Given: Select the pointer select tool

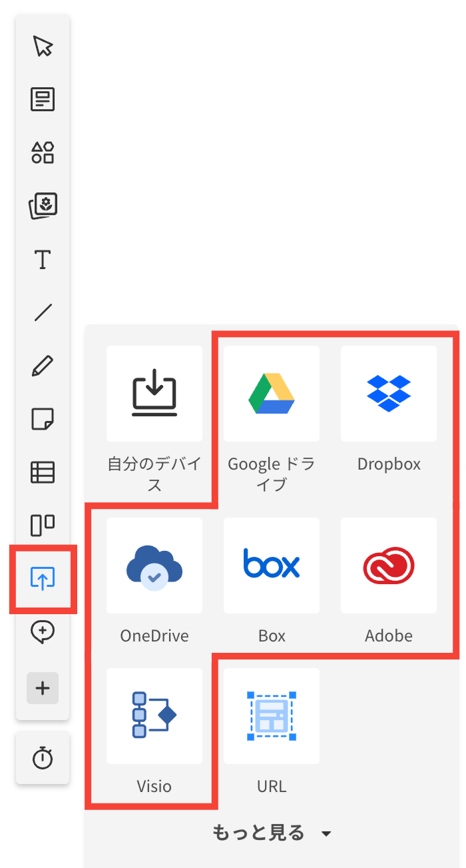Looking at the screenshot, I should click(x=43, y=47).
